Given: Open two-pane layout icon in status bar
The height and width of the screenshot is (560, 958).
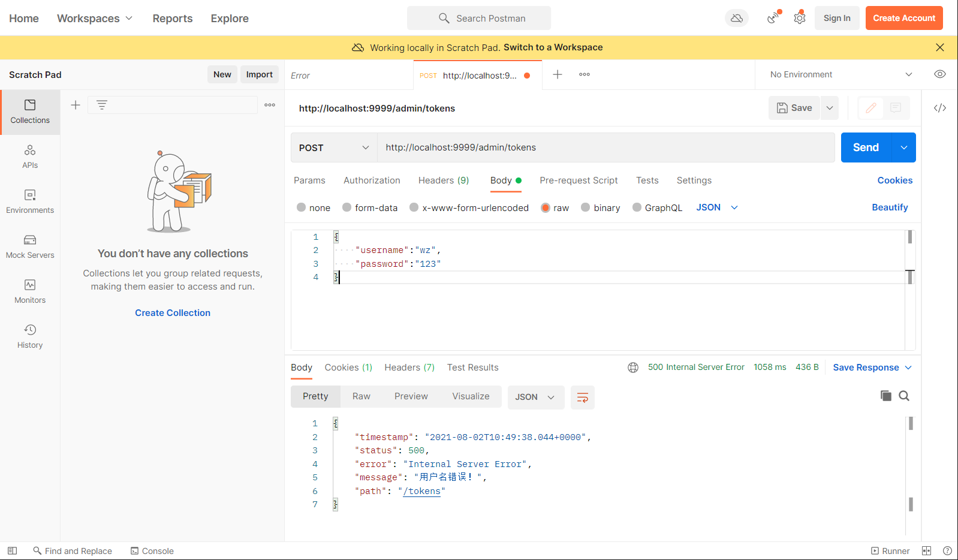Looking at the screenshot, I should pyautogui.click(x=926, y=551).
